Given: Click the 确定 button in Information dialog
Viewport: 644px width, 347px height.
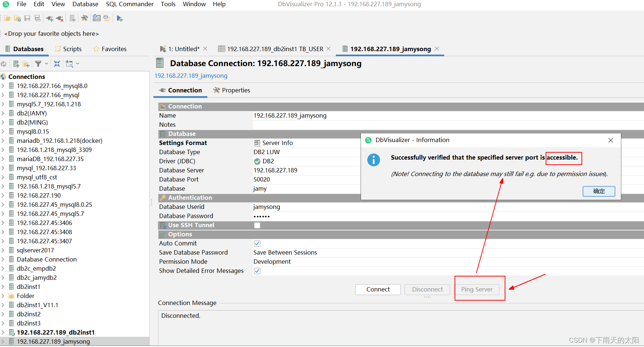Looking at the screenshot, I should click(599, 191).
